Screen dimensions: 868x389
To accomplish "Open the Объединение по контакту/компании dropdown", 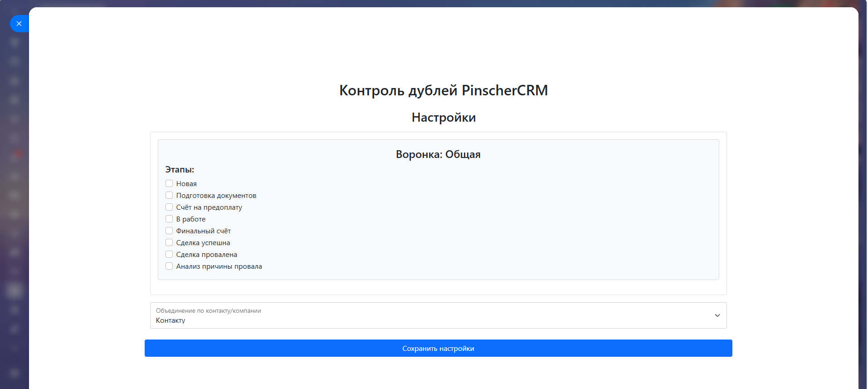I will (x=438, y=315).
